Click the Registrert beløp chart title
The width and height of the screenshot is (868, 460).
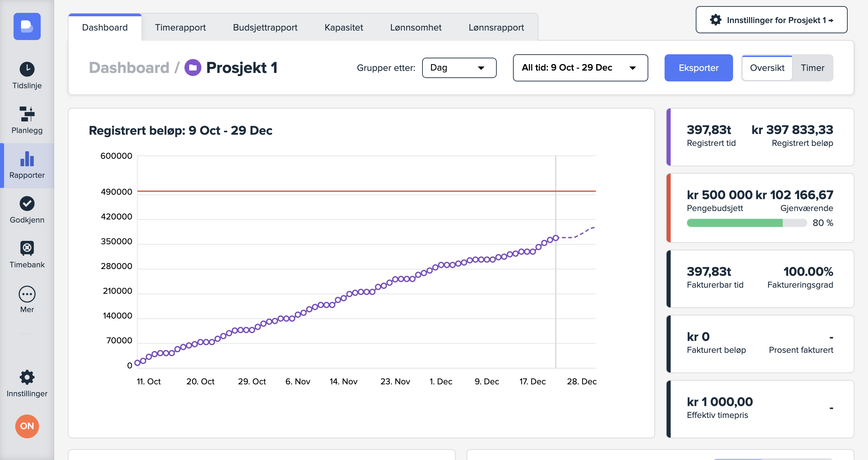(x=180, y=130)
